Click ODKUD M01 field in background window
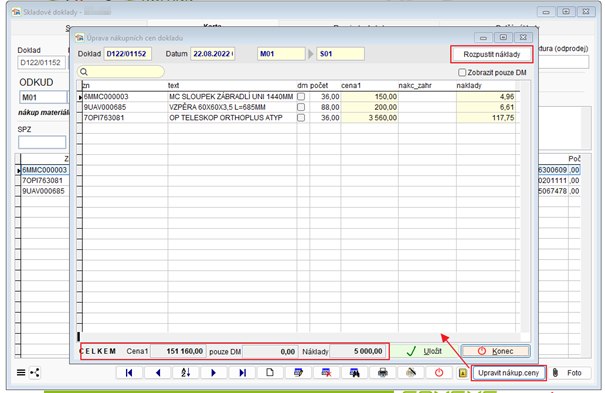 pos(43,97)
